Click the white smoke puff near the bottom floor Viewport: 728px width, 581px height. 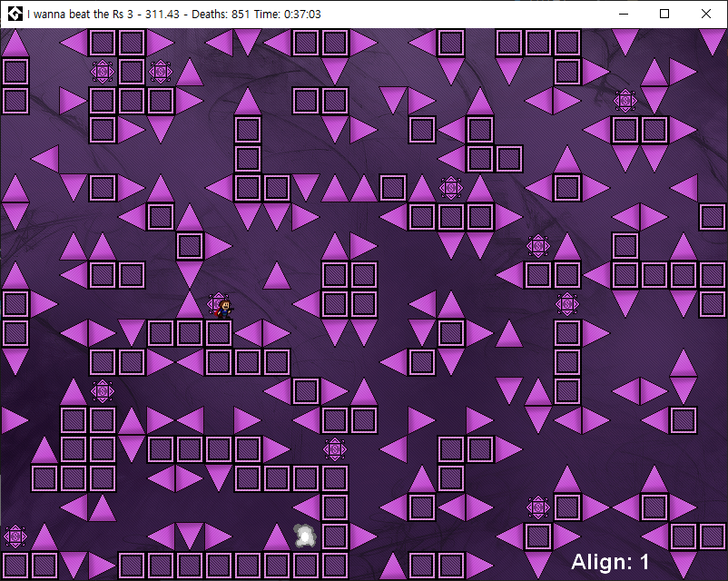(305, 537)
